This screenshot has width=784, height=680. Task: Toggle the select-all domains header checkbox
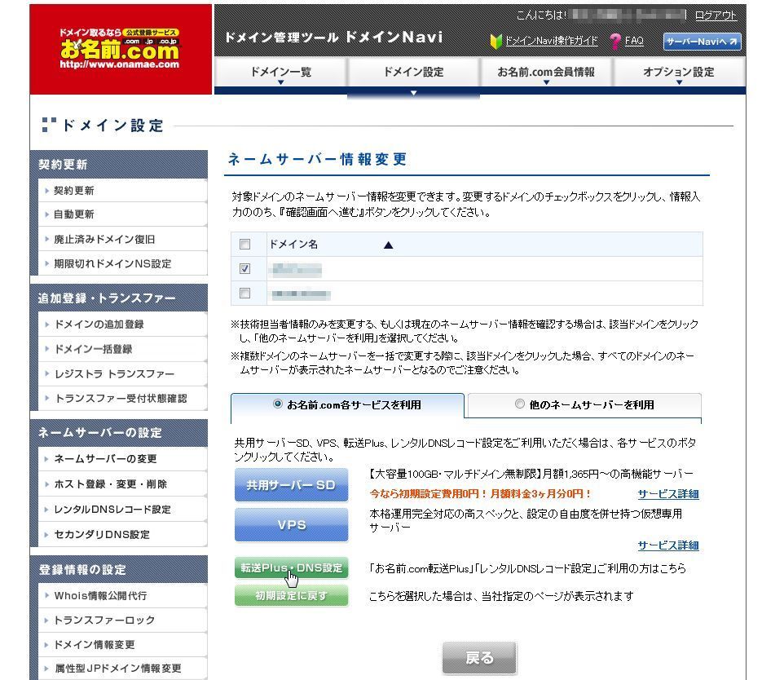coord(244,244)
